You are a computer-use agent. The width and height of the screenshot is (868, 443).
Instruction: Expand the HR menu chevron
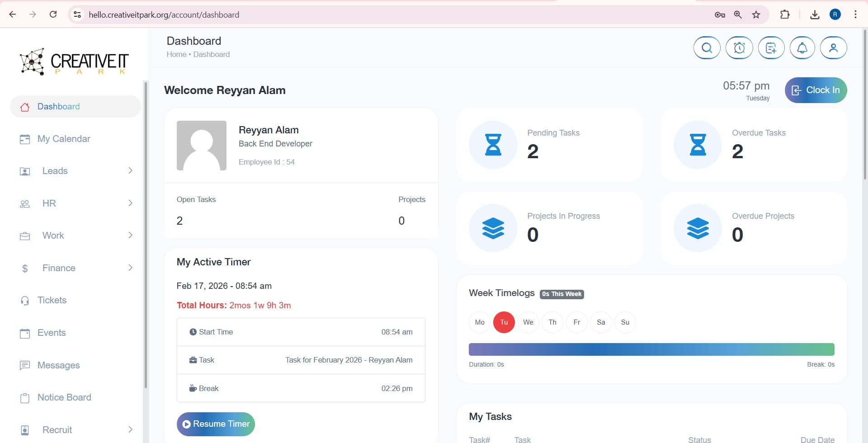click(x=130, y=203)
